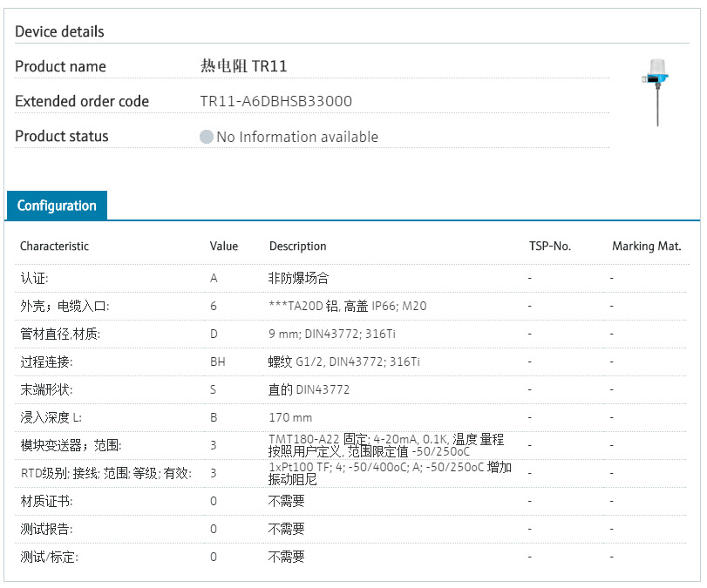Select the 材质证书: row label
This screenshot has width=707, height=588.
tap(46, 501)
